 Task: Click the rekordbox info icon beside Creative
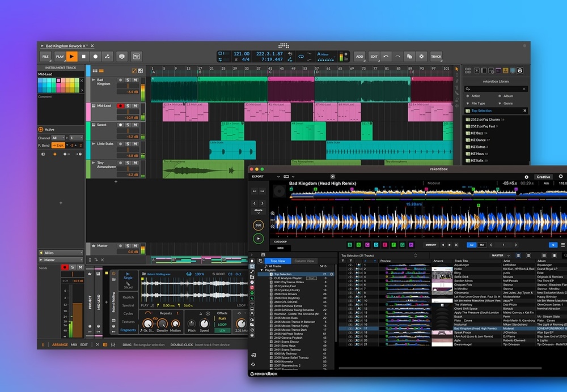[x=527, y=177]
